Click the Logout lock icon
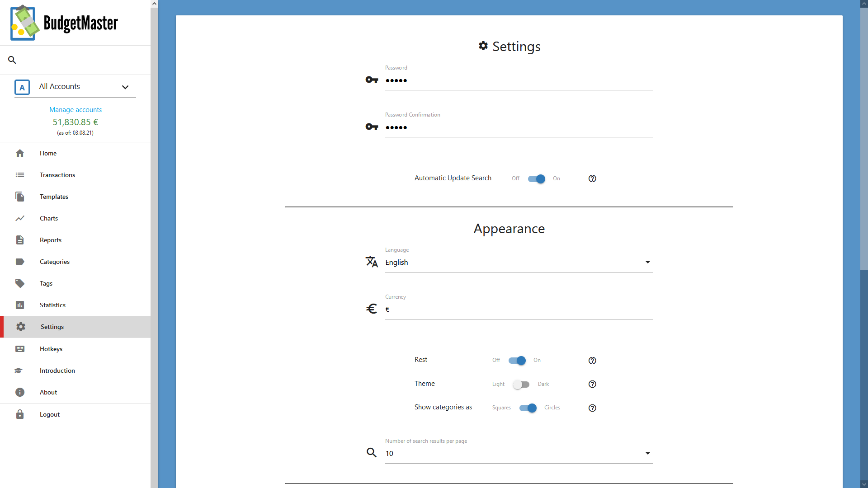Screen dimensions: 868x488 pyautogui.click(x=20, y=414)
